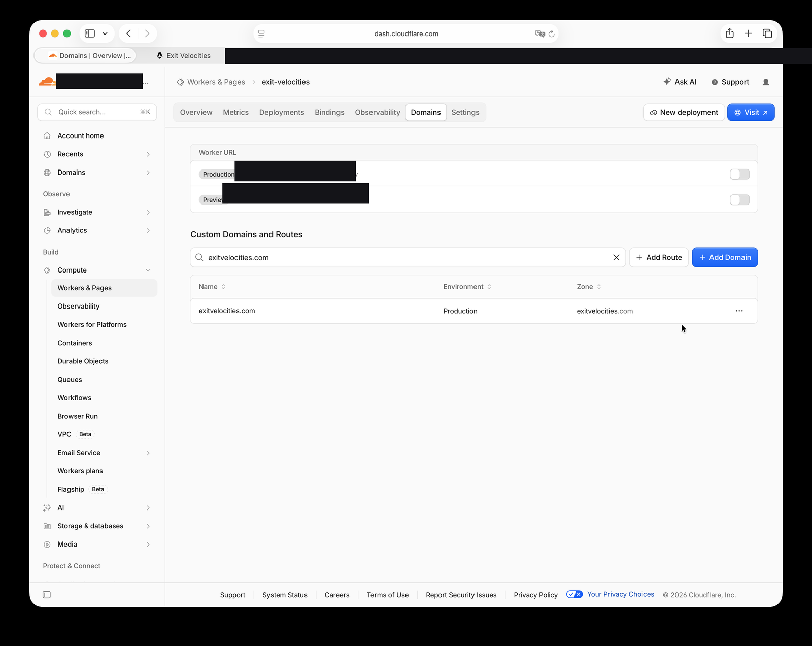The height and width of the screenshot is (646, 812).
Task: Open a new tab with plus icon
Action: click(748, 33)
